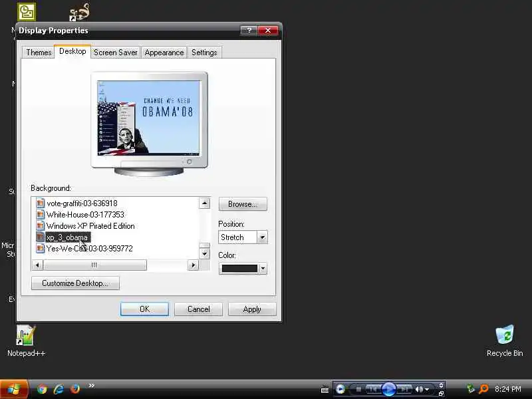Image resolution: width=532 pixels, height=399 pixels.
Task: Open the media toolbar volume dropdown arrow
Action: click(427, 390)
